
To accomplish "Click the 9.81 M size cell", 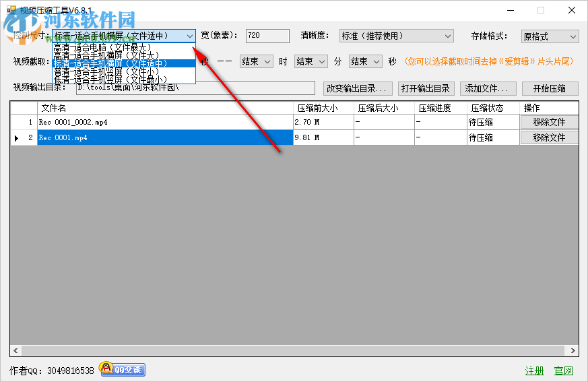I will (x=323, y=137).
